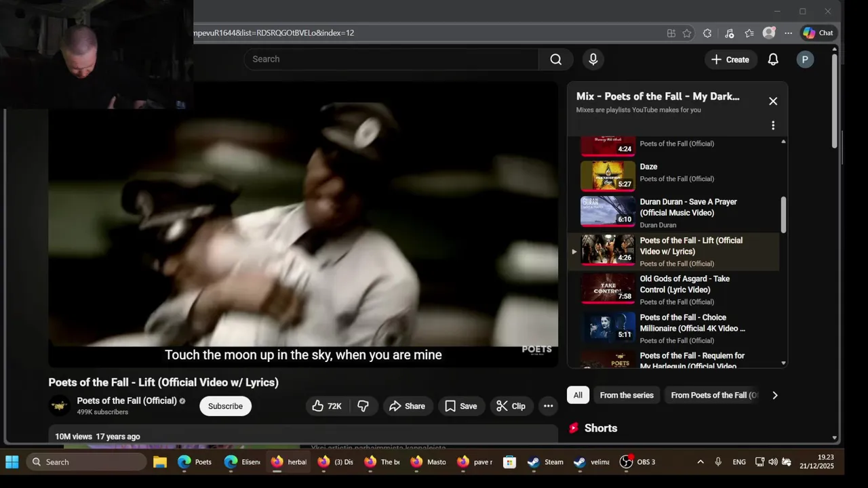
Task: Open Edge media control music icon
Action: 729,33
